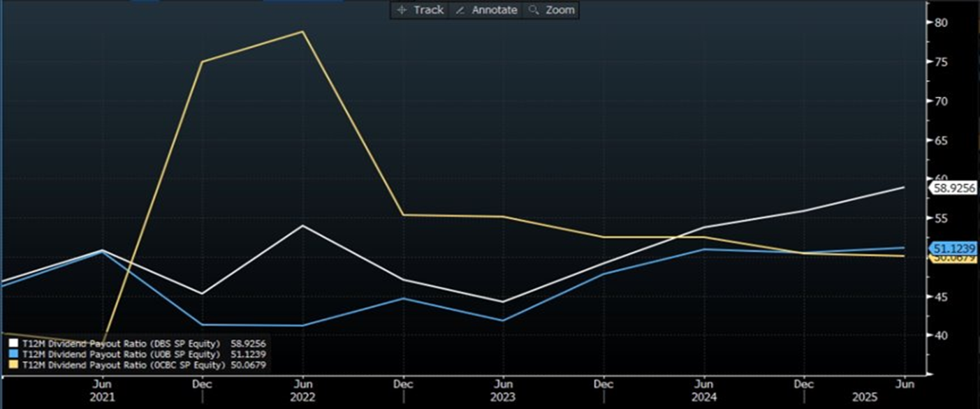Screen dimensions: 980x409
Task: Enable Track mode via its text label
Action: point(427,10)
